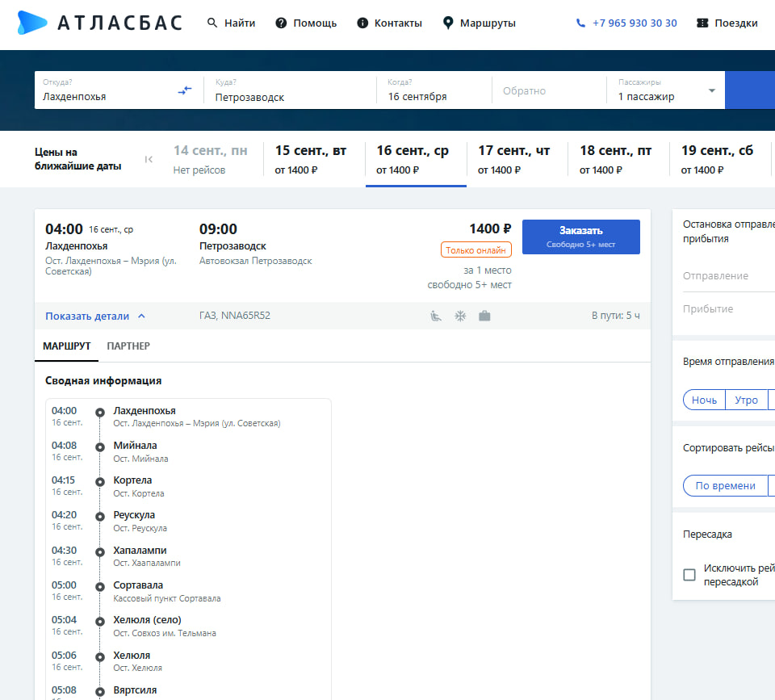Click the phone icon beside the phone number

click(580, 23)
